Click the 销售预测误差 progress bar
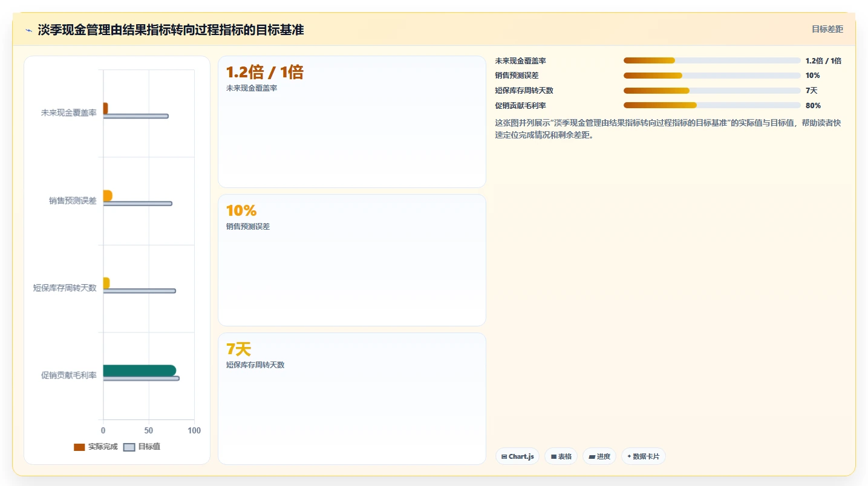The width and height of the screenshot is (868, 486). [712, 76]
